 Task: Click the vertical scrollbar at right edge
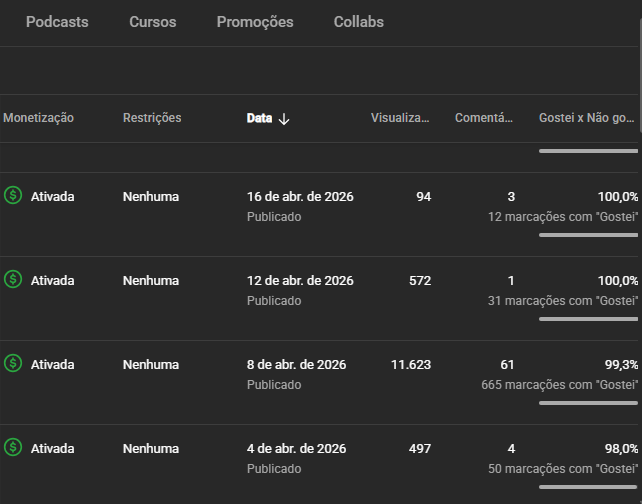point(640,76)
